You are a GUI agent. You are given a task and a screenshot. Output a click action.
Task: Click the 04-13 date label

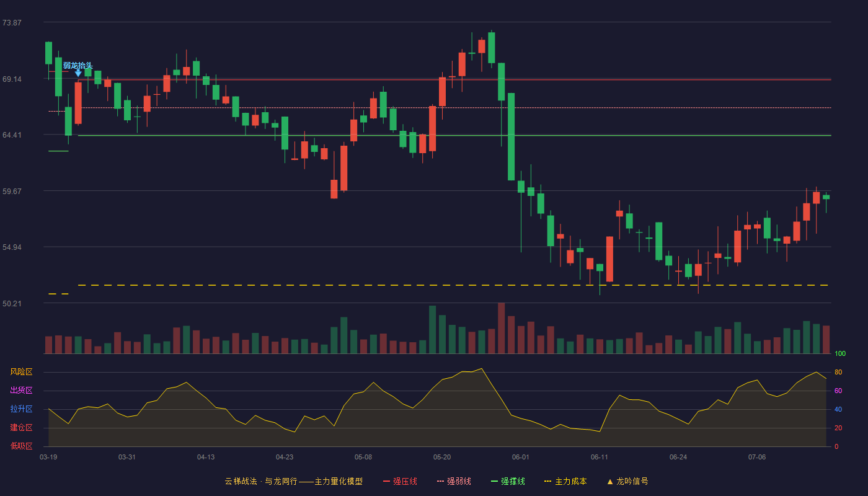tap(206, 457)
